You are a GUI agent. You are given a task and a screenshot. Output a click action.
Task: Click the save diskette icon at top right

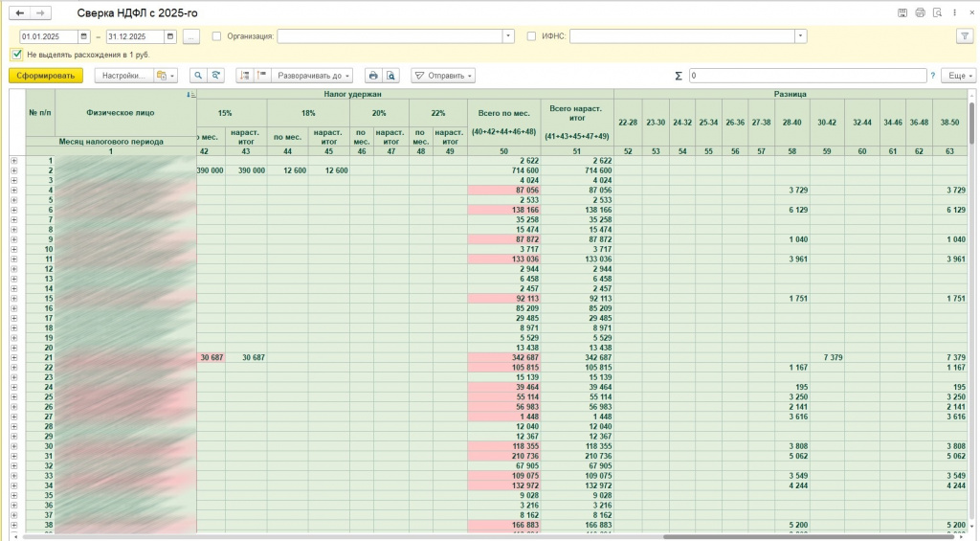tap(902, 13)
